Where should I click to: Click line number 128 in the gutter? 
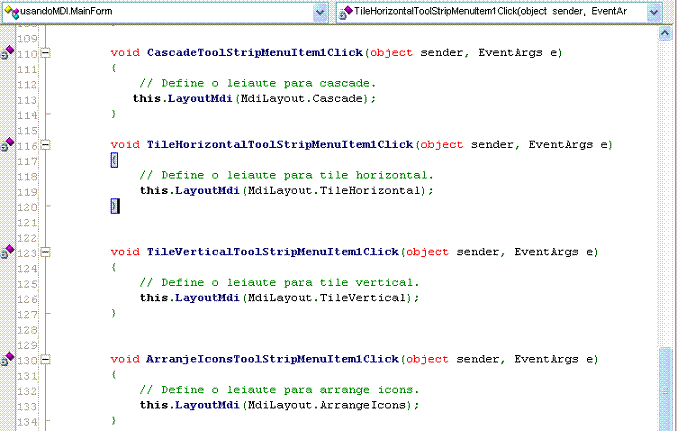click(27, 330)
